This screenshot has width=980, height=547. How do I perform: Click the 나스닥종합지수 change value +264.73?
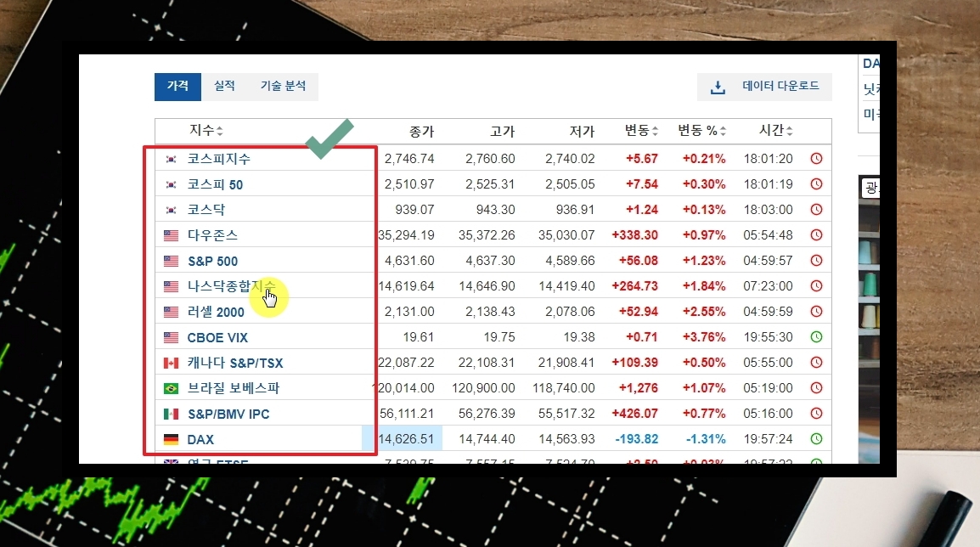coord(635,285)
